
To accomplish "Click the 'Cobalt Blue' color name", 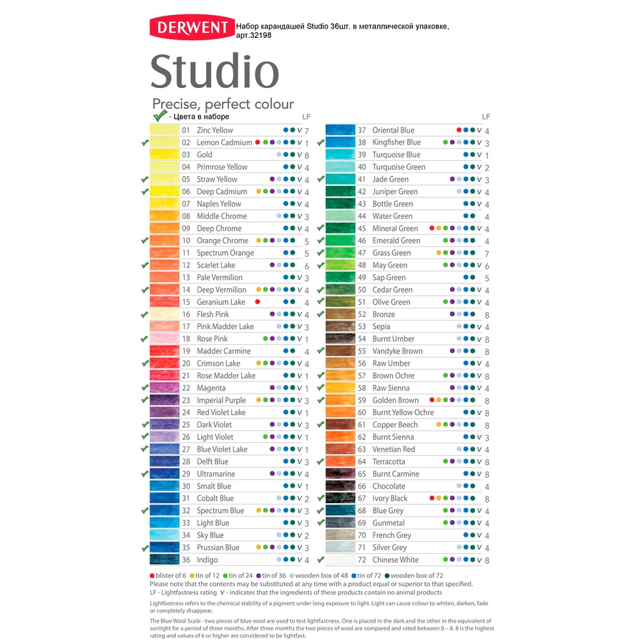I will coord(215,498).
